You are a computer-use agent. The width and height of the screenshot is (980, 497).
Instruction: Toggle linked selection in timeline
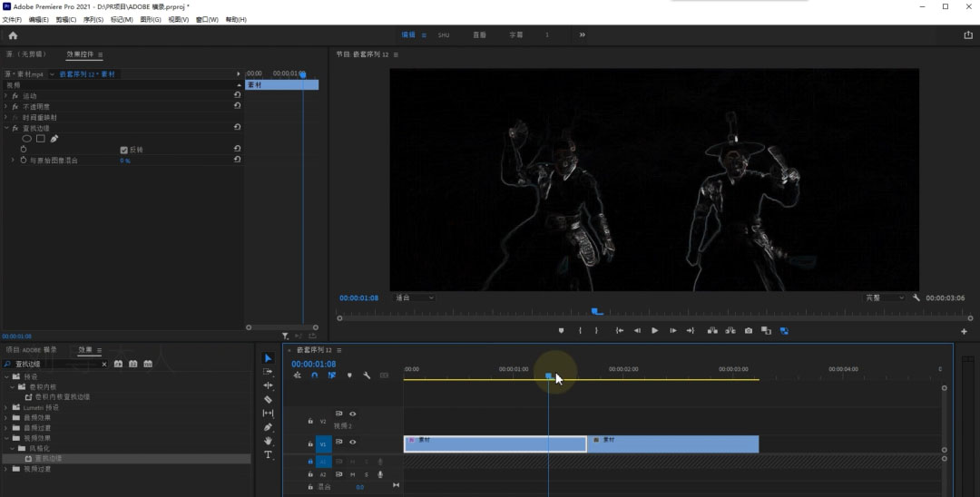click(x=332, y=375)
